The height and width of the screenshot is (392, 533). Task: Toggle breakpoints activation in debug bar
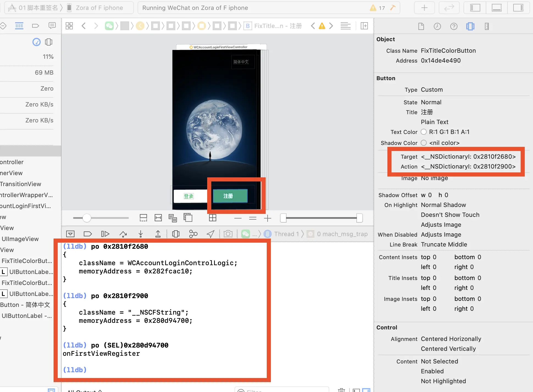[x=88, y=234]
